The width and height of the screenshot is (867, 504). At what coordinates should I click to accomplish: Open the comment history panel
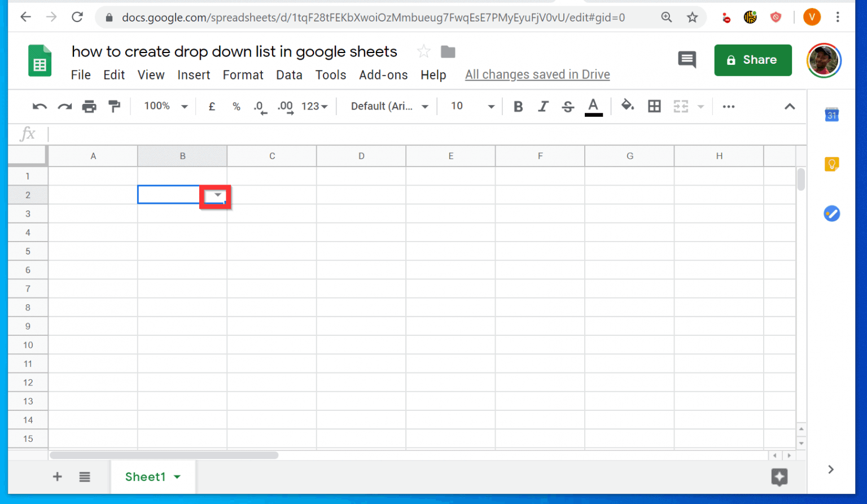[687, 59]
